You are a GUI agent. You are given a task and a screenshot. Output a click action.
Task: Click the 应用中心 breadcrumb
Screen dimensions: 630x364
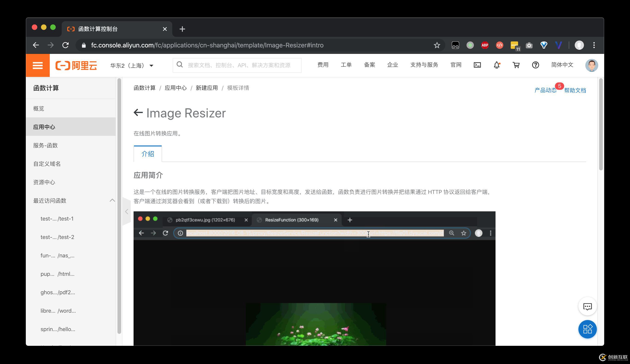pos(175,88)
